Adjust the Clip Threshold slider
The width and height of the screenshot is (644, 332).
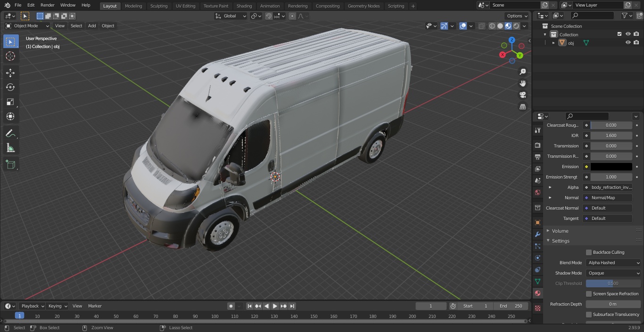[613, 283]
